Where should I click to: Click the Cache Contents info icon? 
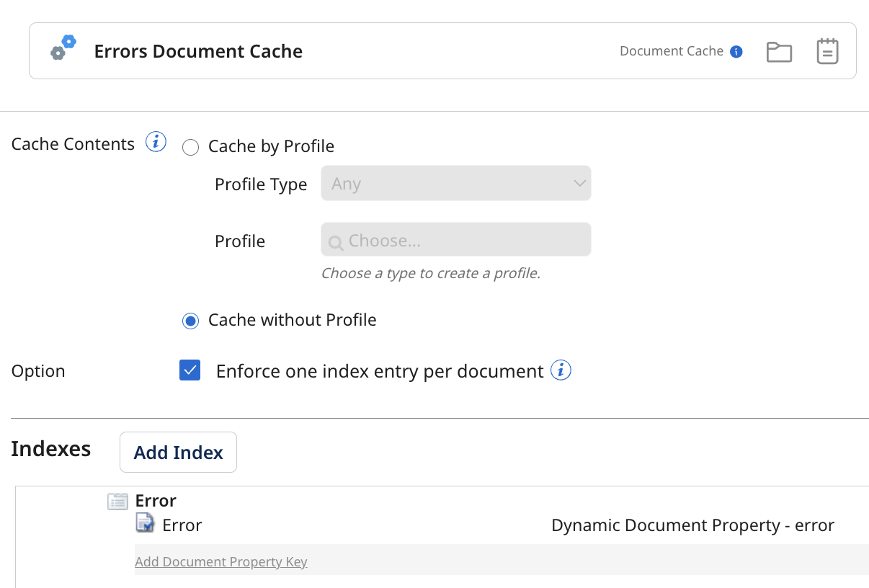(x=156, y=142)
